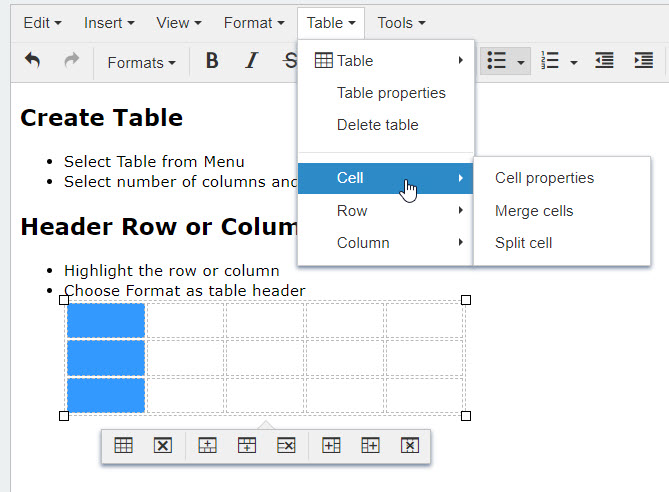
Task: Toggle bold formatting
Action: [212, 61]
